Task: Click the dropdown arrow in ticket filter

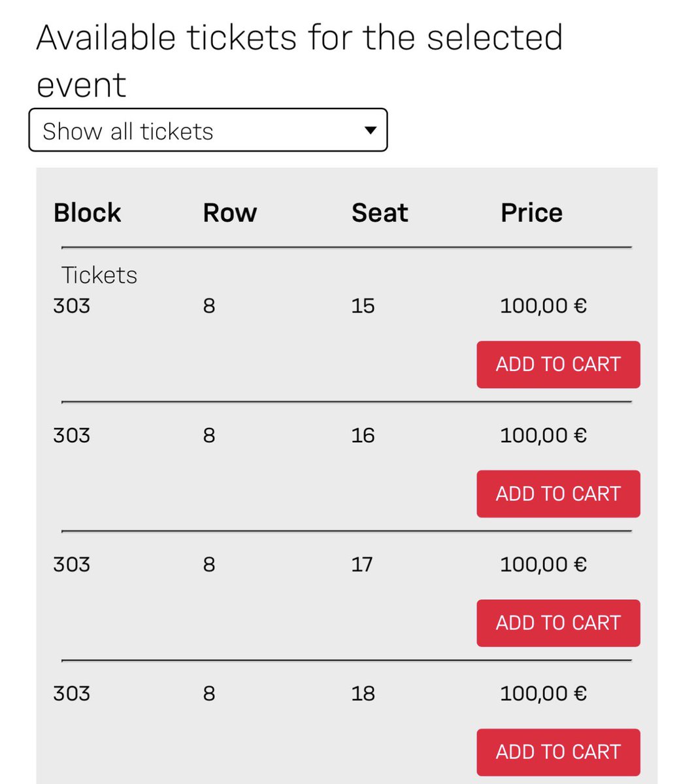Action: 370,131
